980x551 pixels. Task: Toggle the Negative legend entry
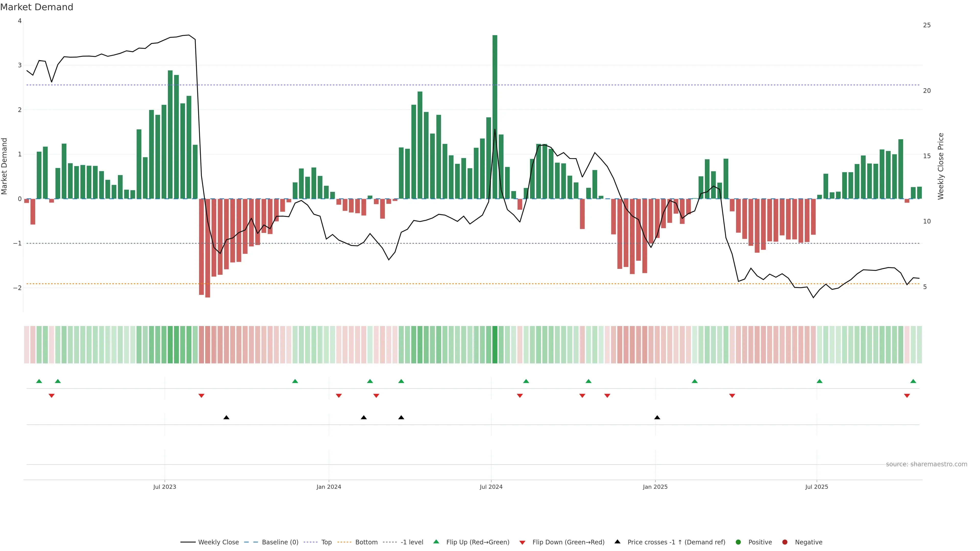click(x=808, y=542)
